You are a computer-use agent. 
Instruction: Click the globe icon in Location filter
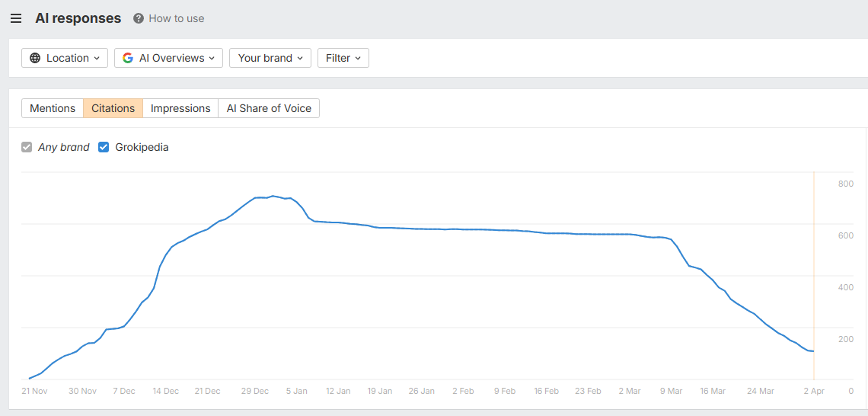coord(35,58)
